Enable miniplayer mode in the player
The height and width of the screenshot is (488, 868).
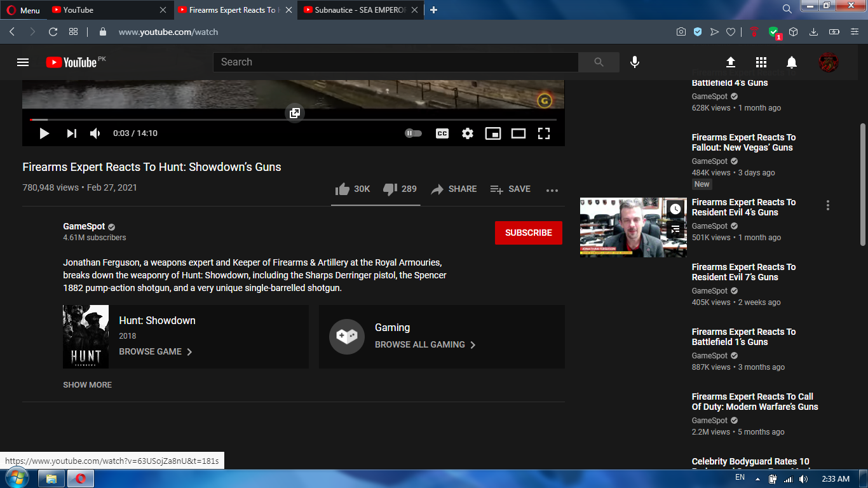[x=493, y=133]
